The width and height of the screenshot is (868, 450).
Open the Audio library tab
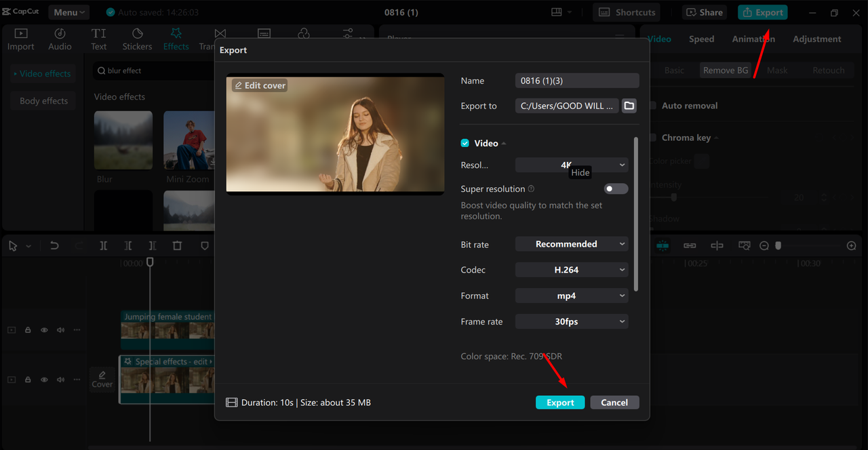click(x=60, y=39)
